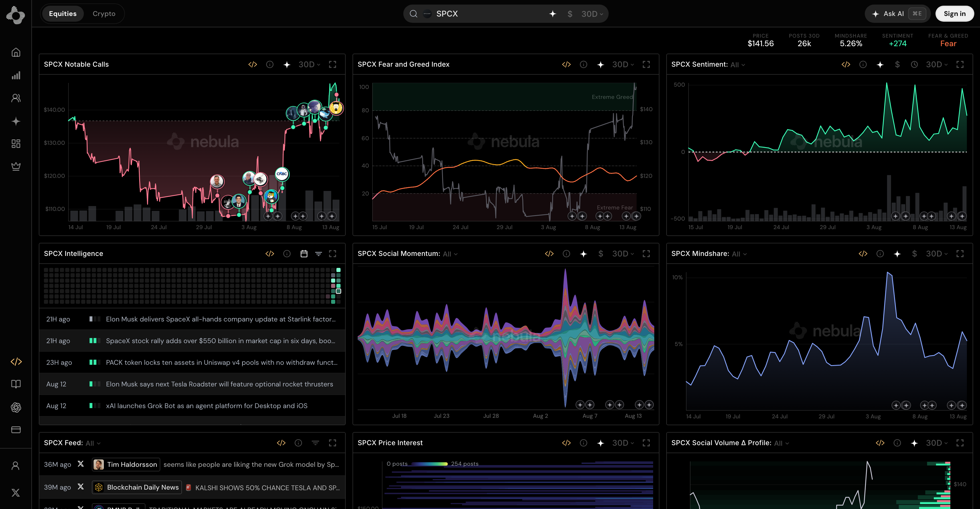The width and height of the screenshot is (980, 509).
Task: Click the Sign in button
Action: [x=955, y=14]
